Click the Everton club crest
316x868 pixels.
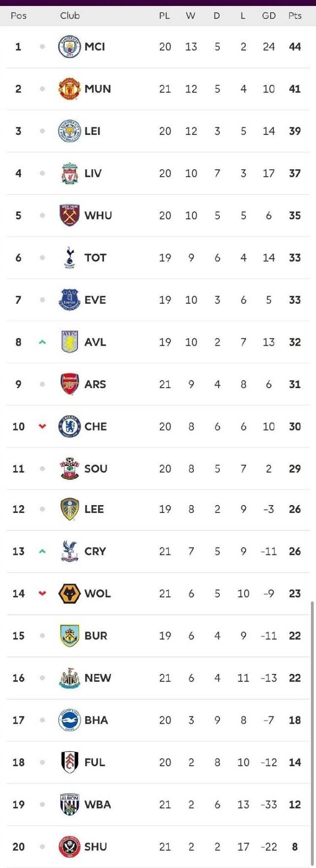(x=70, y=300)
